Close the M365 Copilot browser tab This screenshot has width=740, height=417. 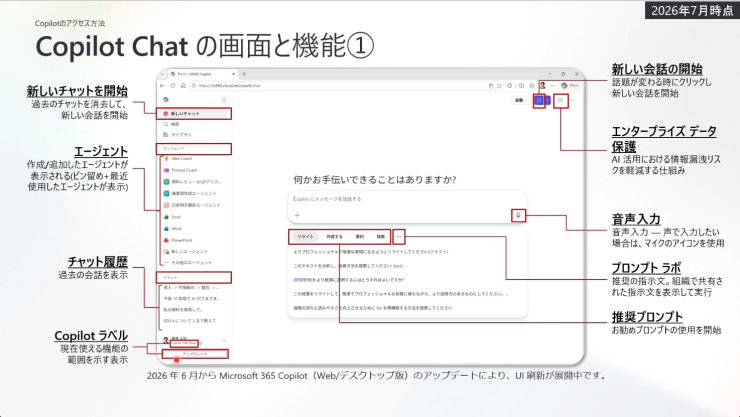234,74
